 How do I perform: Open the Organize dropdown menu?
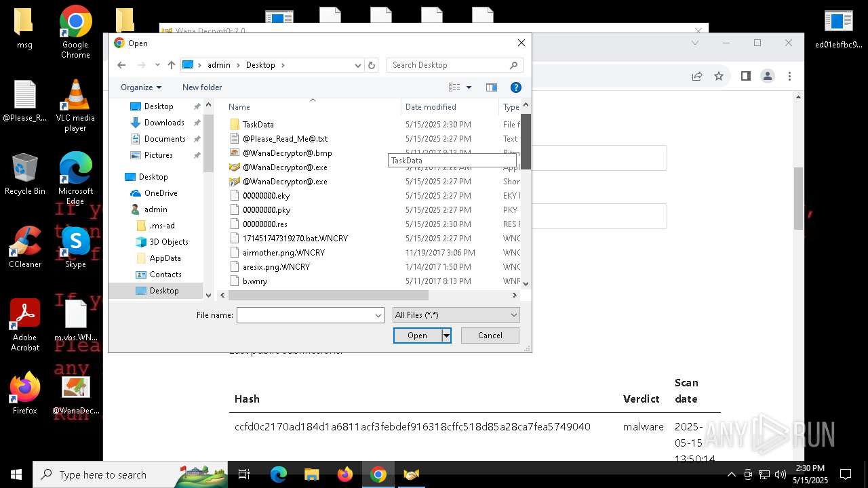141,87
